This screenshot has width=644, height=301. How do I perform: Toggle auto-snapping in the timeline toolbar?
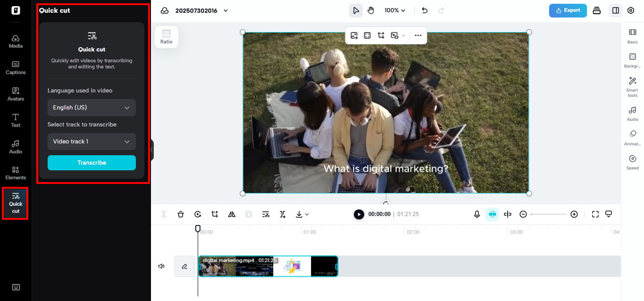(x=492, y=214)
